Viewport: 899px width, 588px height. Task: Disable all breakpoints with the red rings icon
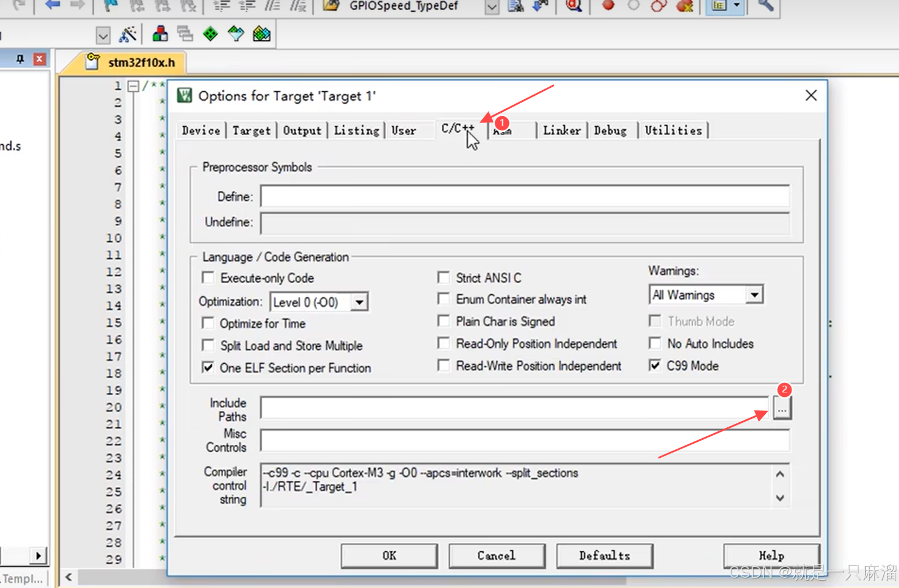(659, 5)
